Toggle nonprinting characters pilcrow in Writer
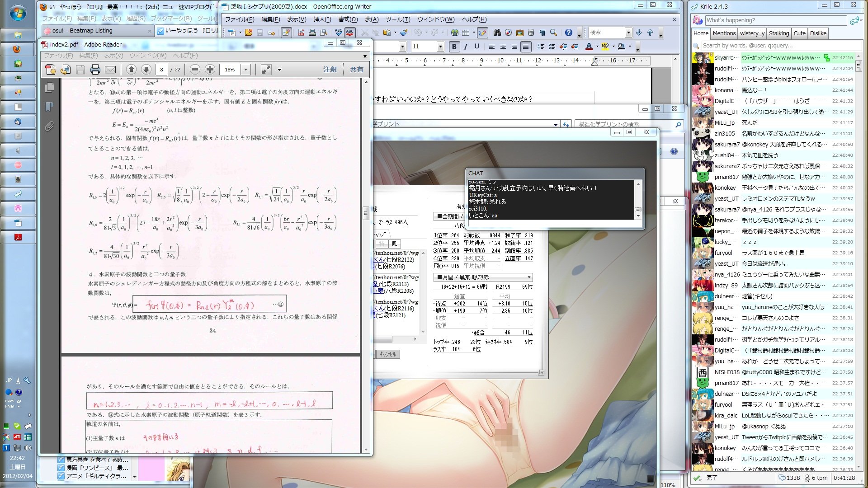 542,33
